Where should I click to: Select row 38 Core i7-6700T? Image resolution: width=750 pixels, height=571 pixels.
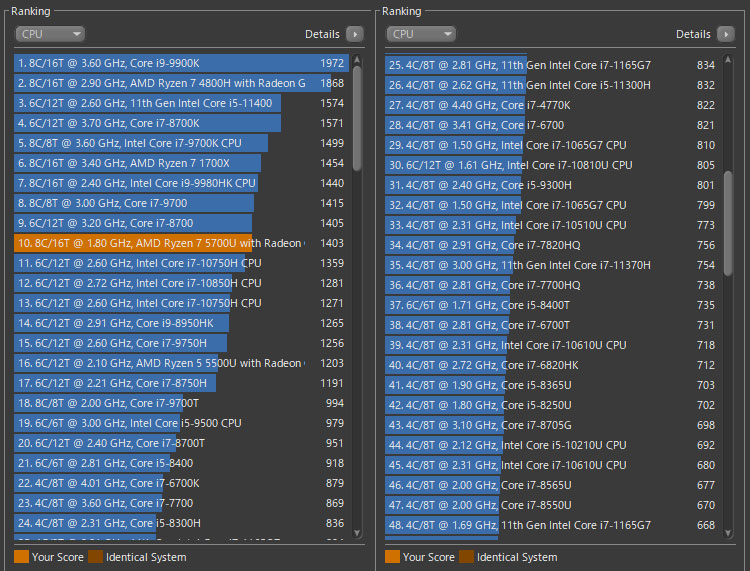(x=552, y=325)
